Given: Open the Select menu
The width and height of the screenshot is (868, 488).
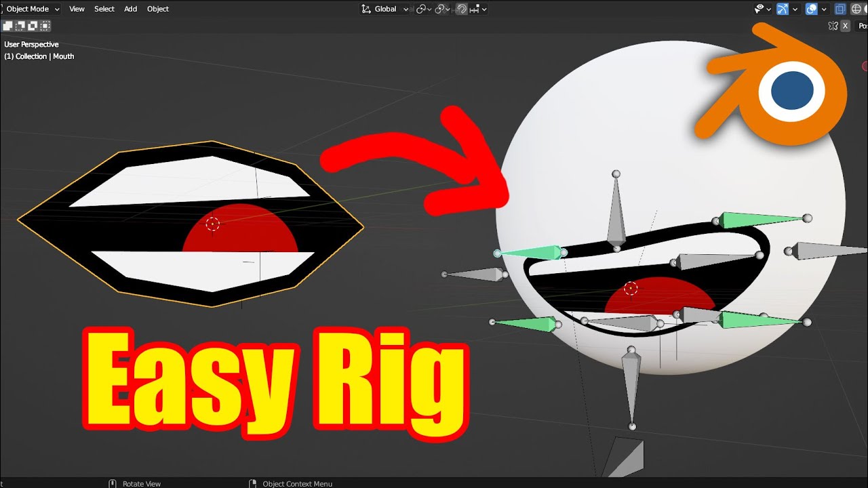Looking at the screenshot, I should [104, 9].
